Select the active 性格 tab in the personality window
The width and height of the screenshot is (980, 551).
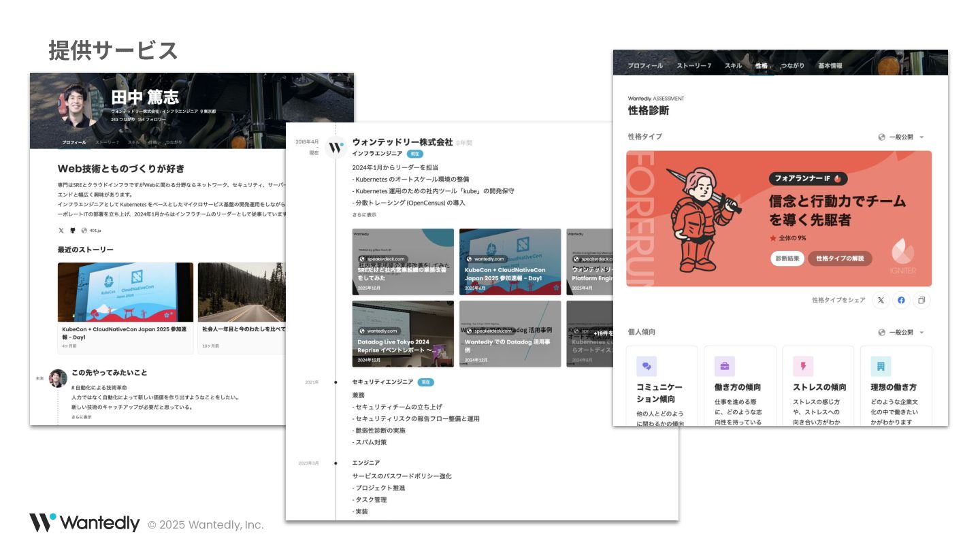pos(761,66)
